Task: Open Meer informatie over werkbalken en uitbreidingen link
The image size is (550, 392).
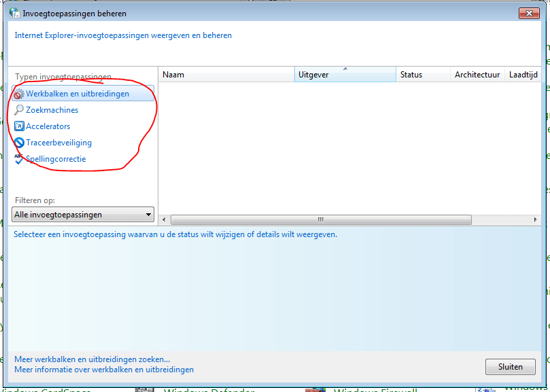Action: [x=104, y=370]
